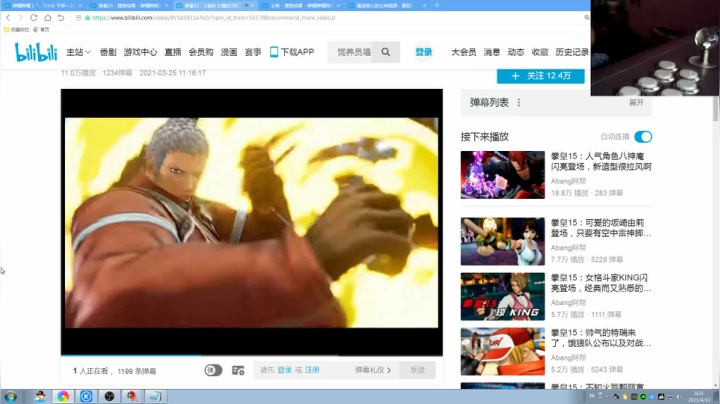Click the bilibili logo
720x404 pixels.
pos(36,52)
